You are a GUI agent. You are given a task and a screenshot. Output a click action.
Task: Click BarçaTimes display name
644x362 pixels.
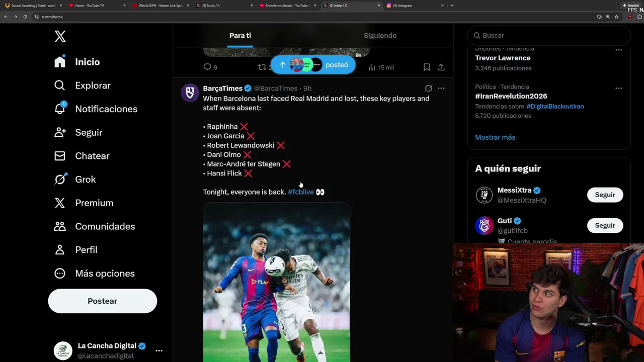[x=223, y=88]
